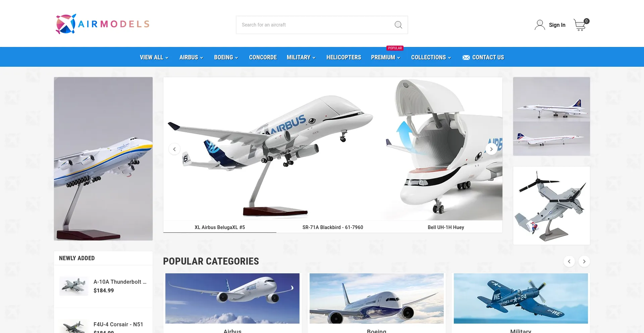This screenshot has height=333, width=644.
Task: Open the Helicopters menu item
Action: 344,57
